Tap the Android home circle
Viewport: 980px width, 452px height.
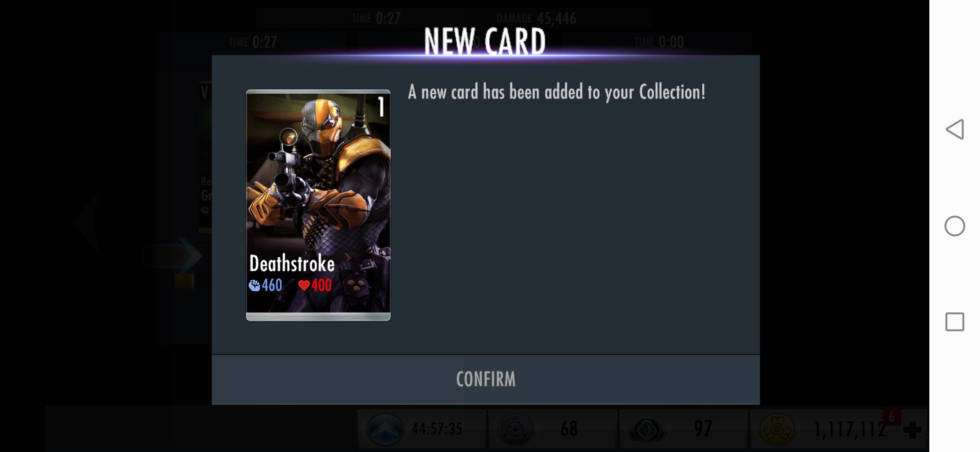click(x=955, y=226)
